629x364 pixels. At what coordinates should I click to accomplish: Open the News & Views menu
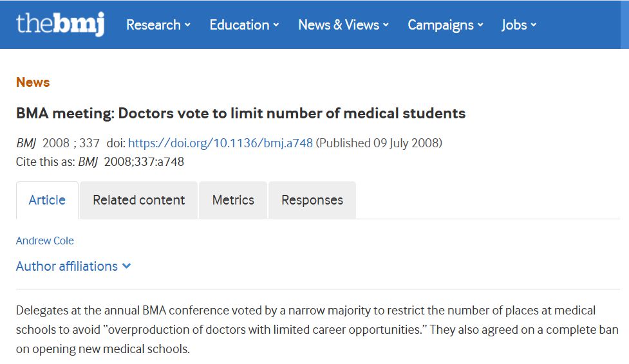(x=339, y=25)
